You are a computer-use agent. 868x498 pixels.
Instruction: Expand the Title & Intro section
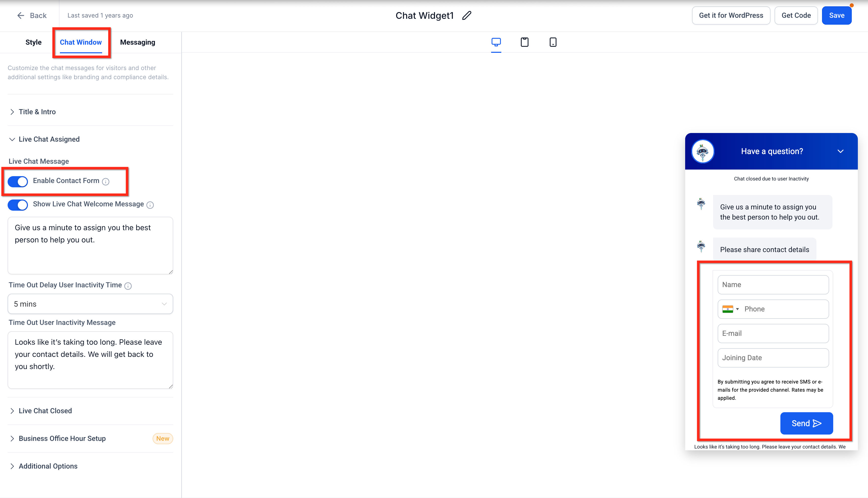37,112
